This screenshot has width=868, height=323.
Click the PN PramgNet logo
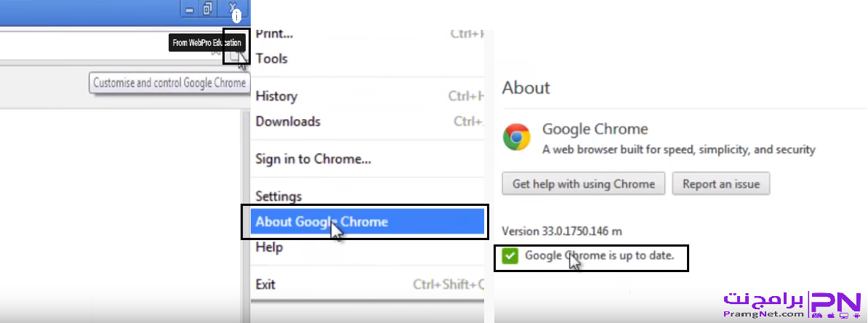click(x=792, y=306)
